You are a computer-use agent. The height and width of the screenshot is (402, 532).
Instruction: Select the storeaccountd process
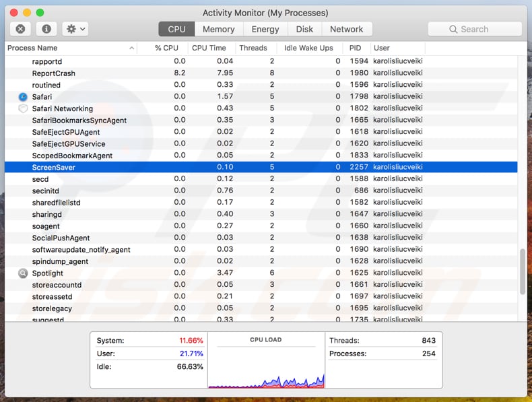(57, 285)
